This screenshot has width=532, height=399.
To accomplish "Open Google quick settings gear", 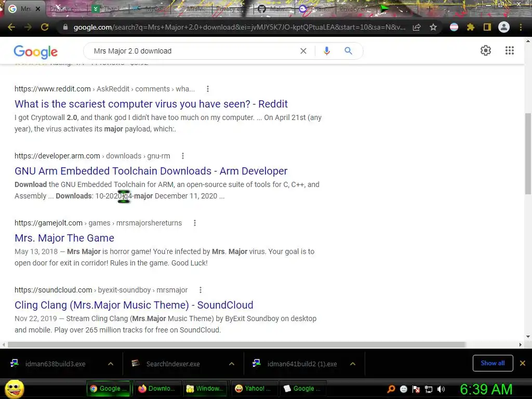I will pos(486,50).
